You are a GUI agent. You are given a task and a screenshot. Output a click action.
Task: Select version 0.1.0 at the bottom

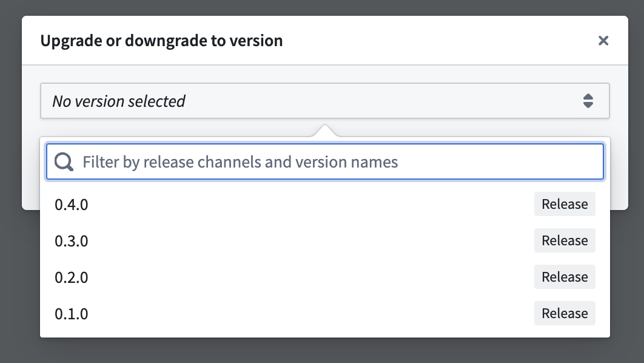click(325, 313)
